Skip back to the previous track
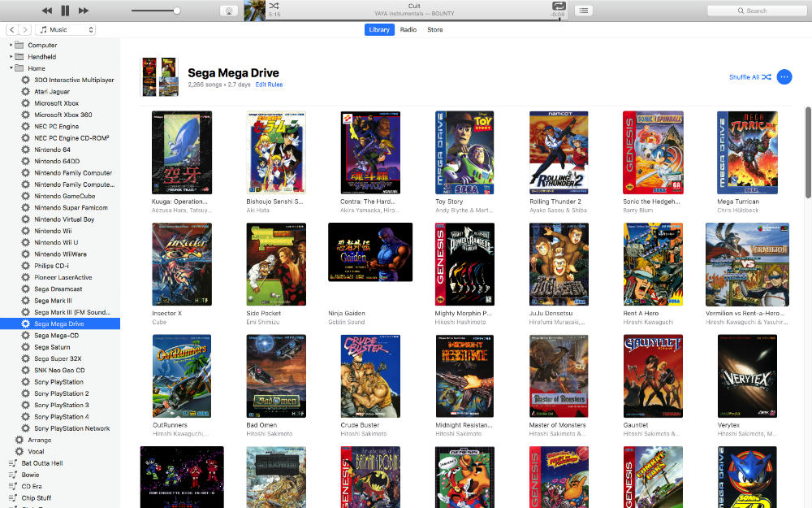The width and height of the screenshot is (812, 508). (46, 11)
